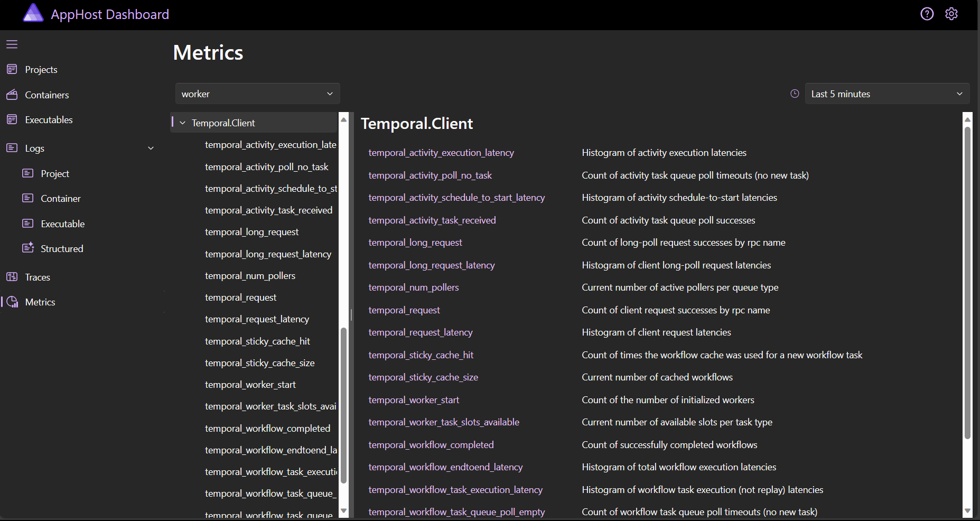
Task: Open the Metrics page in sidebar
Action: (40, 302)
